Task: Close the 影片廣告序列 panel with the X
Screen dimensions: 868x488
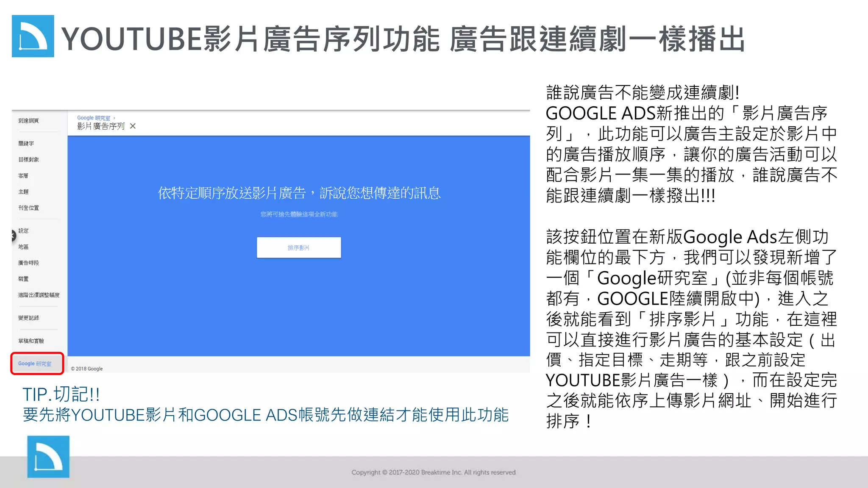Action: [x=133, y=126]
